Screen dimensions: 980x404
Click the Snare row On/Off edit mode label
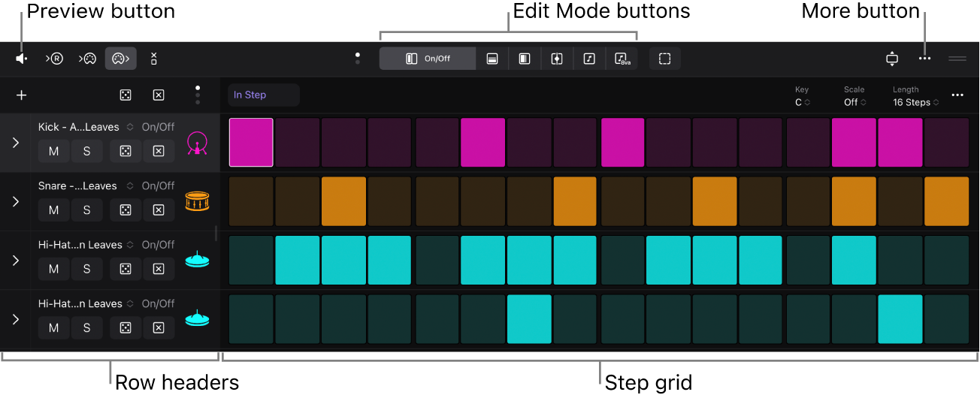158,185
